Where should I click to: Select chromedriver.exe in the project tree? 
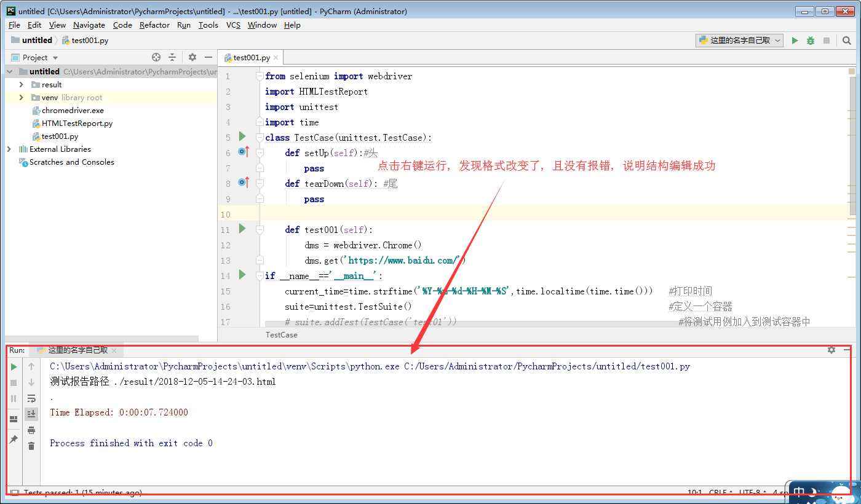point(73,111)
